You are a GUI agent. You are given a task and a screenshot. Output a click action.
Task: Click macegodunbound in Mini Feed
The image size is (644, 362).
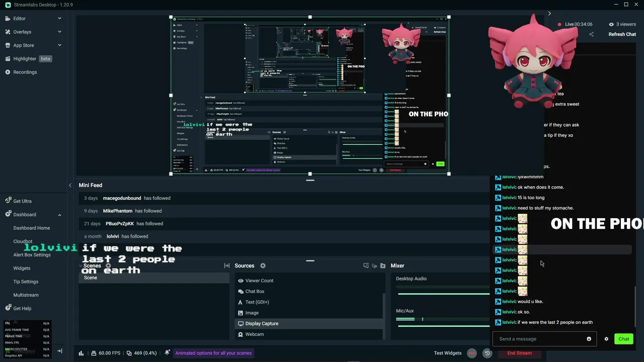point(122,198)
